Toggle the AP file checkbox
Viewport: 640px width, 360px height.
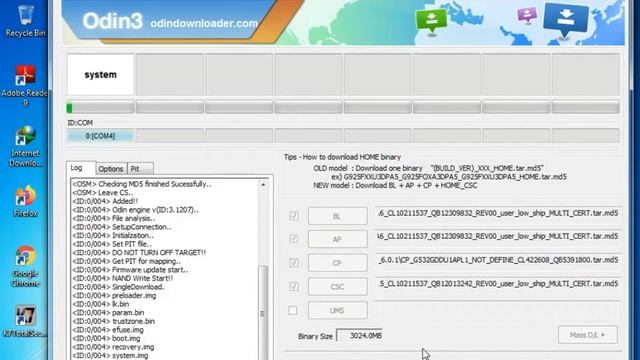tap(293, 239)
